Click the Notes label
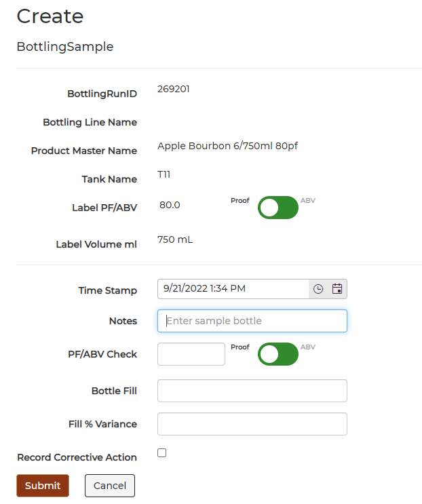Image resolution: width=422 pixels, height=504 pixels. (x=123, y=321)
